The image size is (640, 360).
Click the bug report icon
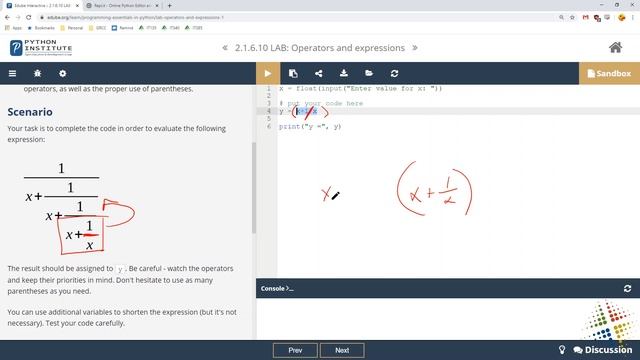[x=38, y=73]
